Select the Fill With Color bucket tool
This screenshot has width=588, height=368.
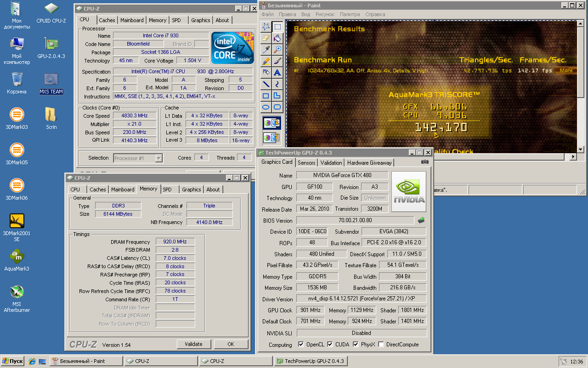pyautogui.click(x=277, y=38)
